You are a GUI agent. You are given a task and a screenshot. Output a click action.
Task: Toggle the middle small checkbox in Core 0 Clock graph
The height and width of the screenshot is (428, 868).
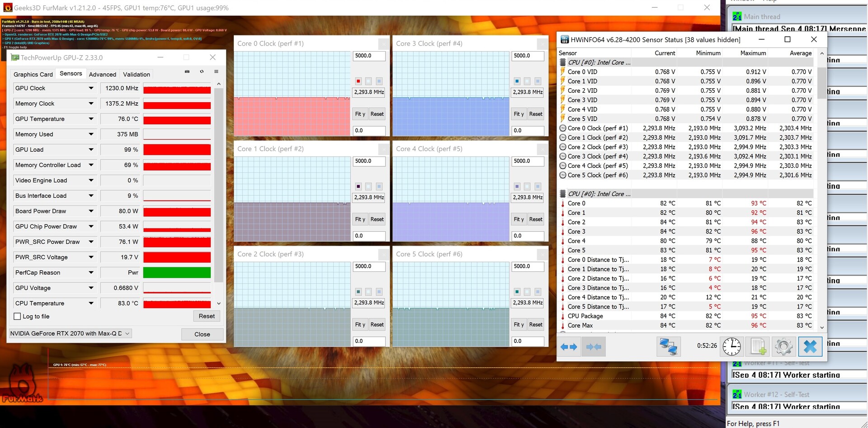368,81
